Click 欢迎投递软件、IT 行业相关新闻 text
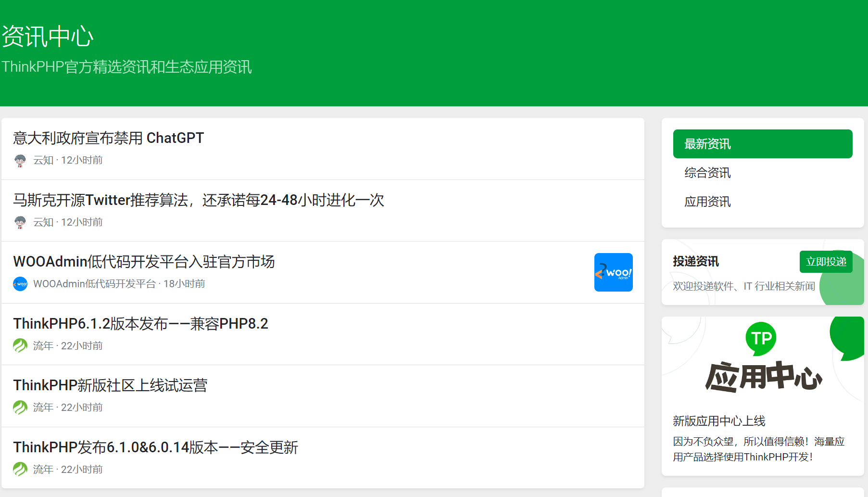 744,286
